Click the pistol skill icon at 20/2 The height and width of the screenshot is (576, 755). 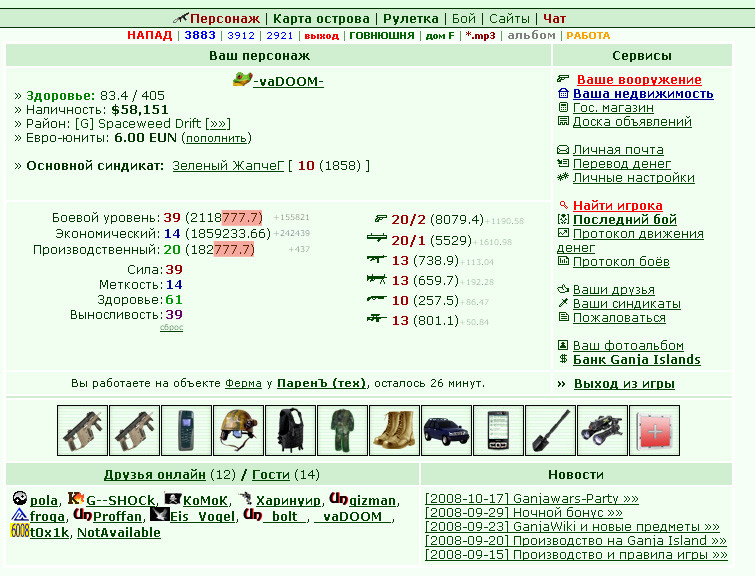pos(381,219)
